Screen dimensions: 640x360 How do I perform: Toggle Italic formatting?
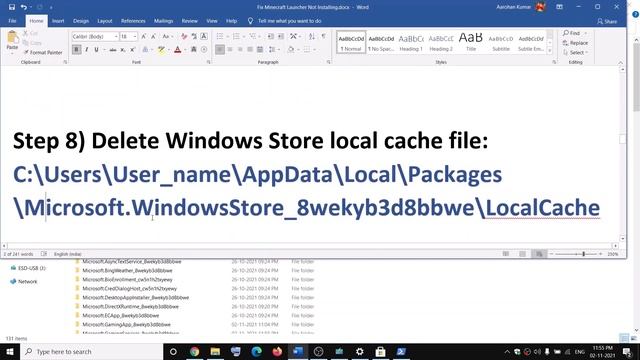(x=87, y=50)
